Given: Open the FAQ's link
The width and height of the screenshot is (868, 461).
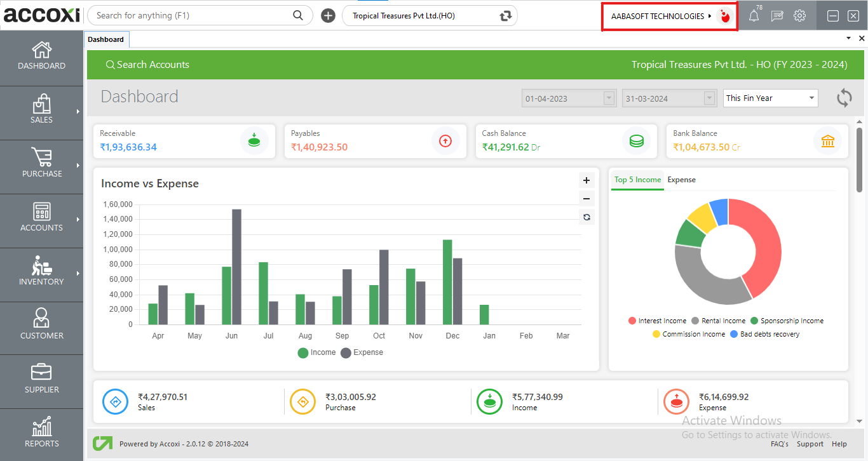Looking at the screenshot, I should point(779,444).
